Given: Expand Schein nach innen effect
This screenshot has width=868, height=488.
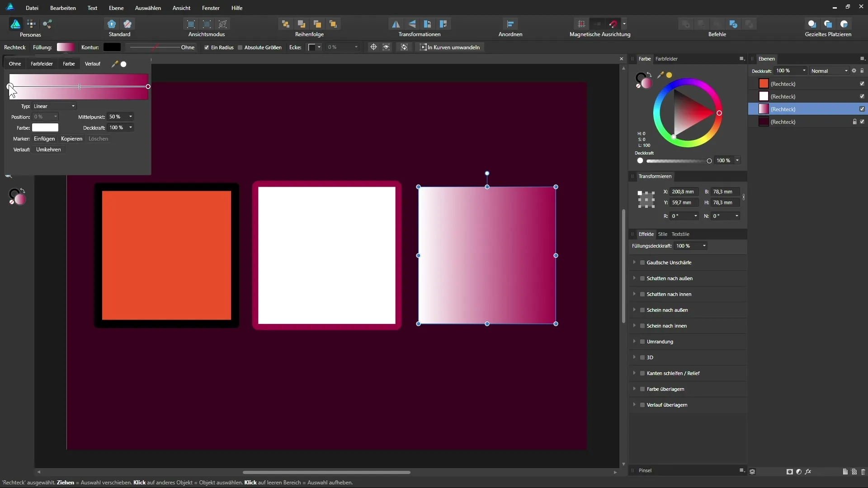Looking at the screenshot, I should click(634, 326).
